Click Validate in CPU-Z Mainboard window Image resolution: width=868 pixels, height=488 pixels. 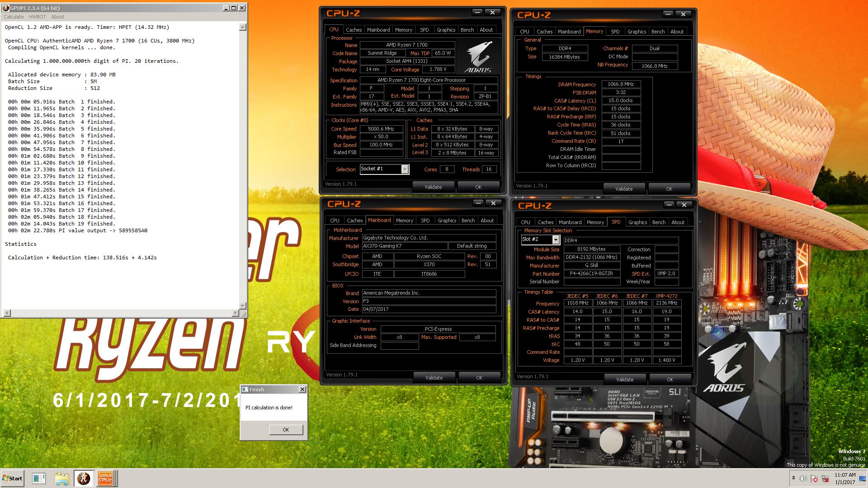434,378
